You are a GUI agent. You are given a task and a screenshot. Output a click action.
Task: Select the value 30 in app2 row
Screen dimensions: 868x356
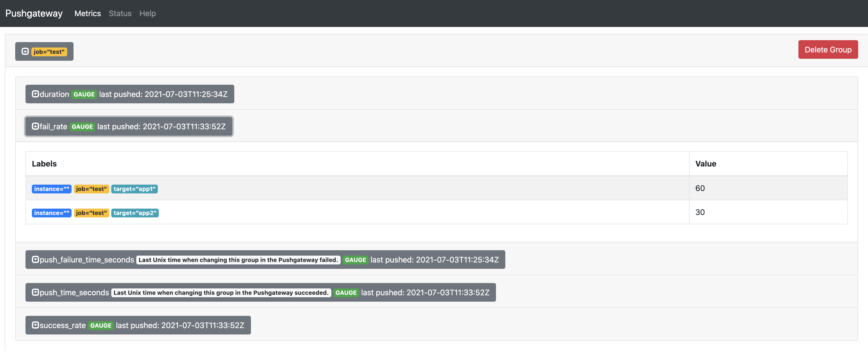(700, 212)
